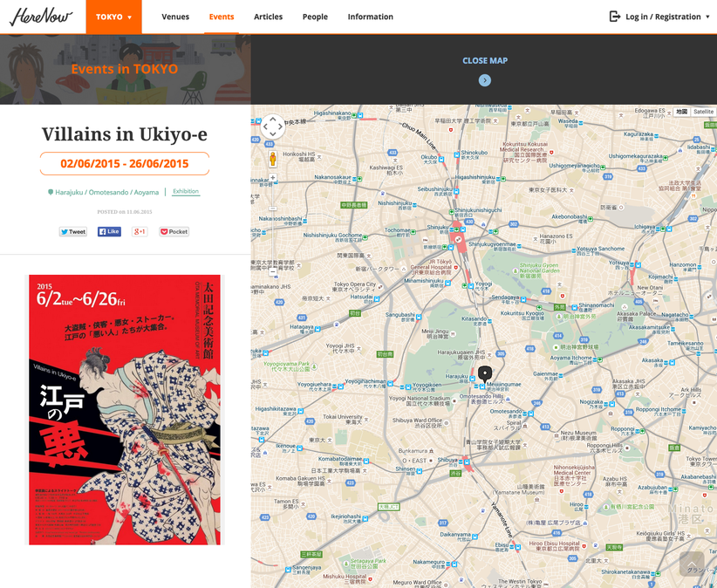This screenshot has width=717, height=588.
Task: Select the People tab
Action: (x=315, y=17)
